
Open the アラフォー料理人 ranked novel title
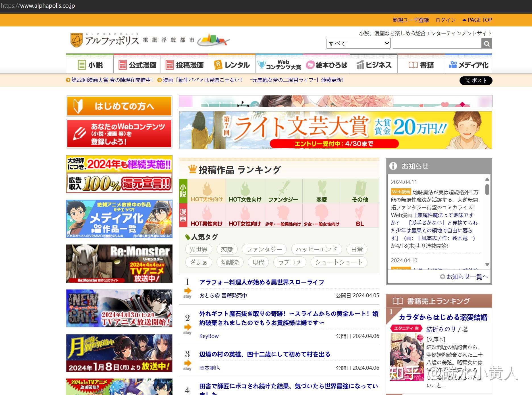pyautogui.click(x=261, y=282)
